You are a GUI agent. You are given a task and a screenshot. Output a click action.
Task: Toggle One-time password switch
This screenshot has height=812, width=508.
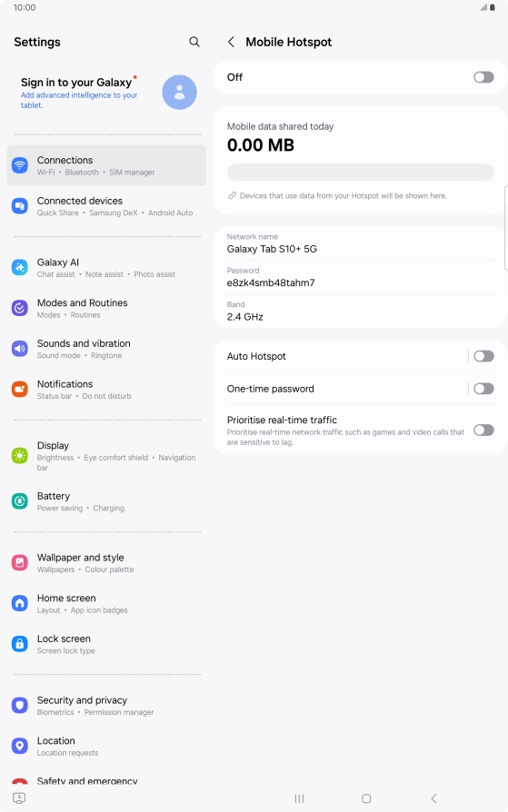point(483,389)
